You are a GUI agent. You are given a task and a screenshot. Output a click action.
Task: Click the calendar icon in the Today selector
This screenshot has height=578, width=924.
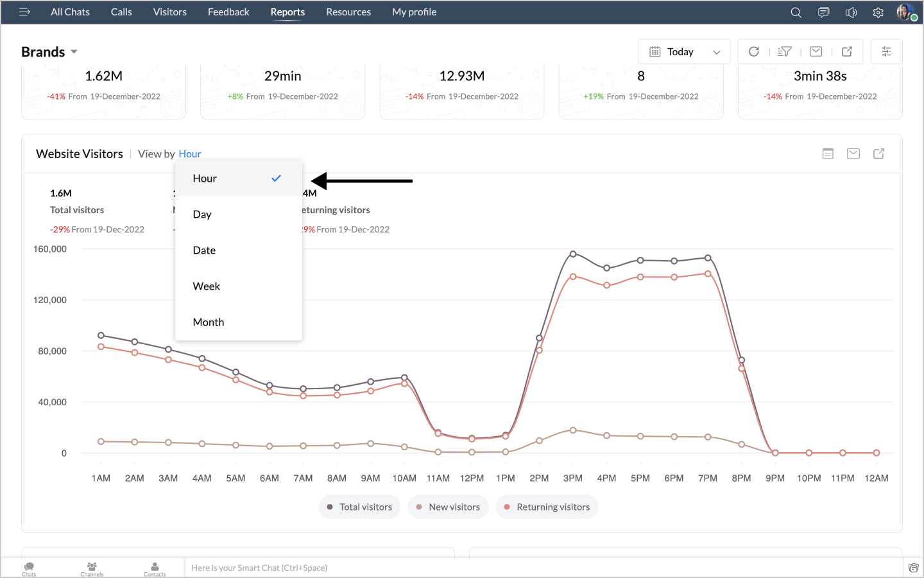(655, 51)
